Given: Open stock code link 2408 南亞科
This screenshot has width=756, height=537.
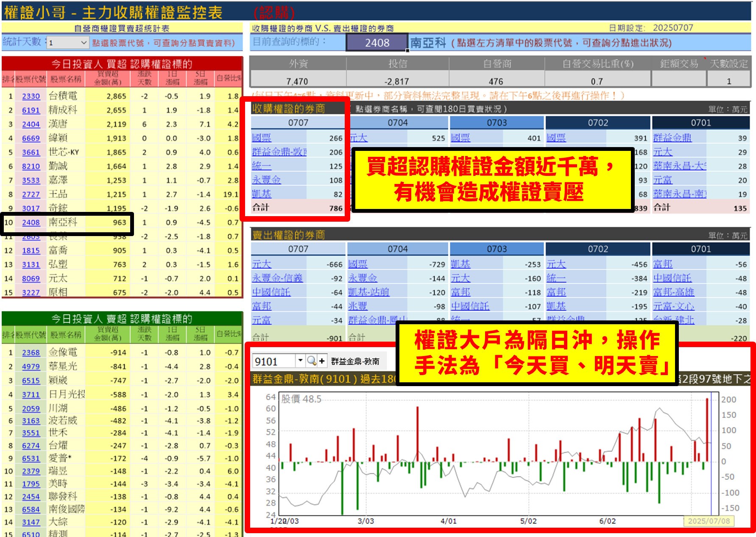Looking at the screenshot, I should coord(31,223).
